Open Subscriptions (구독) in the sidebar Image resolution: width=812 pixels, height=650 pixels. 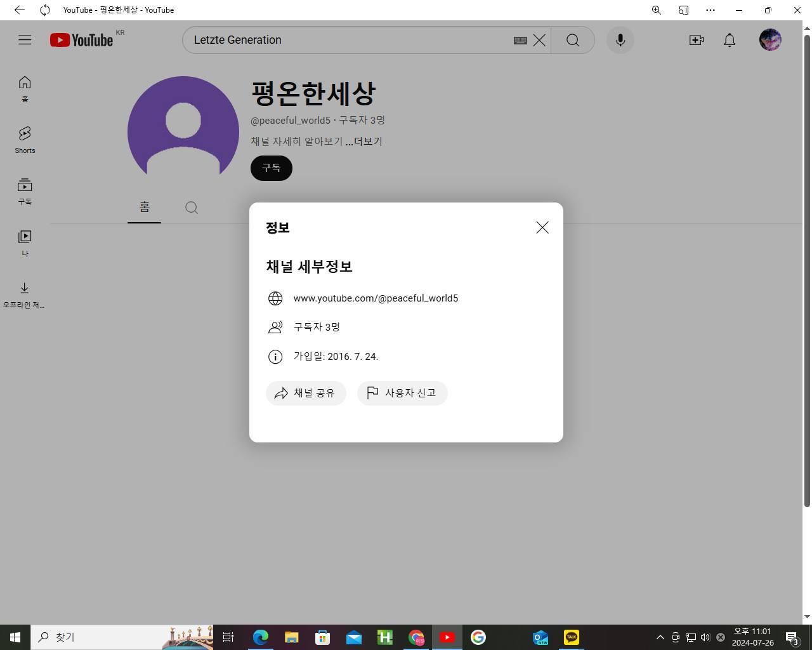point(25,192)
